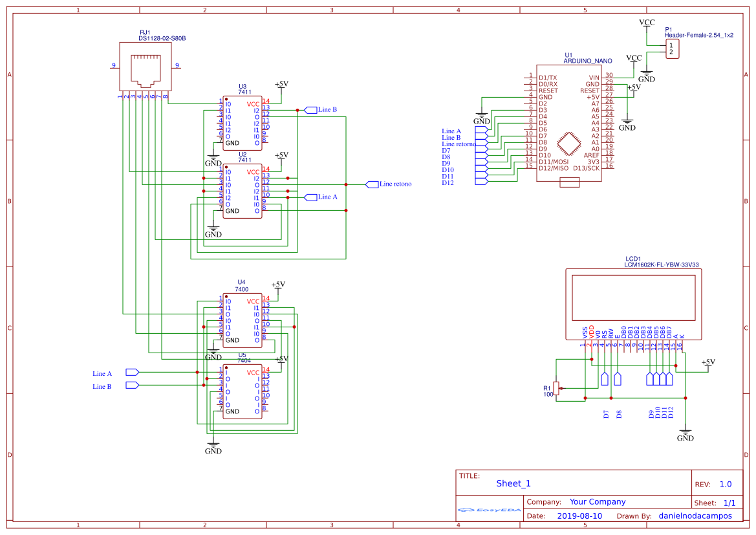Select the U5 7404 chip body

[243, 391]
